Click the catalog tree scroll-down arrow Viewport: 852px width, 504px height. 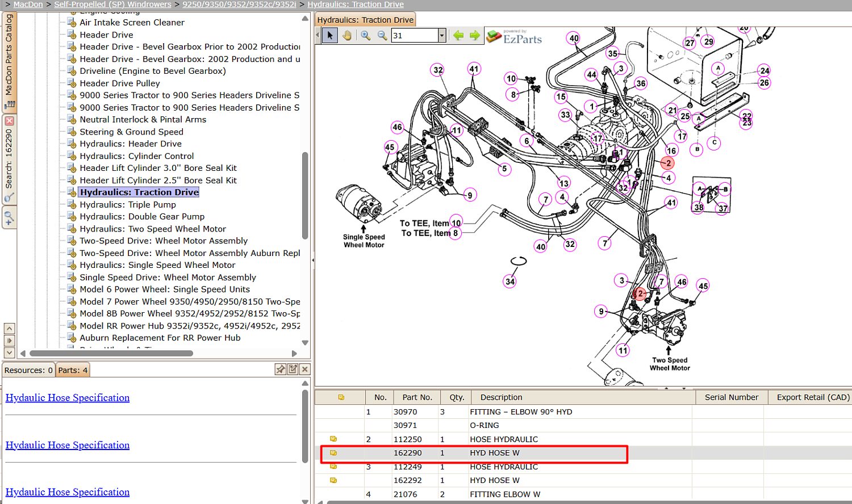coord(305,343)
